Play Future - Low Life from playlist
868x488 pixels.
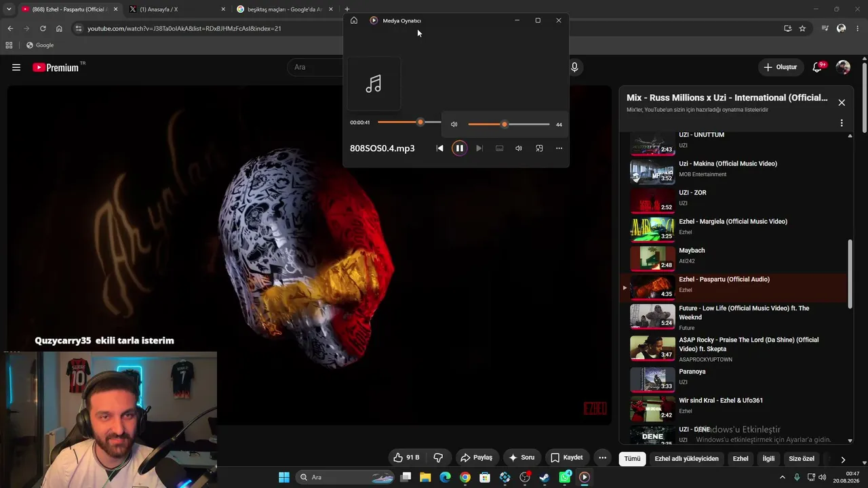(735, 317)
